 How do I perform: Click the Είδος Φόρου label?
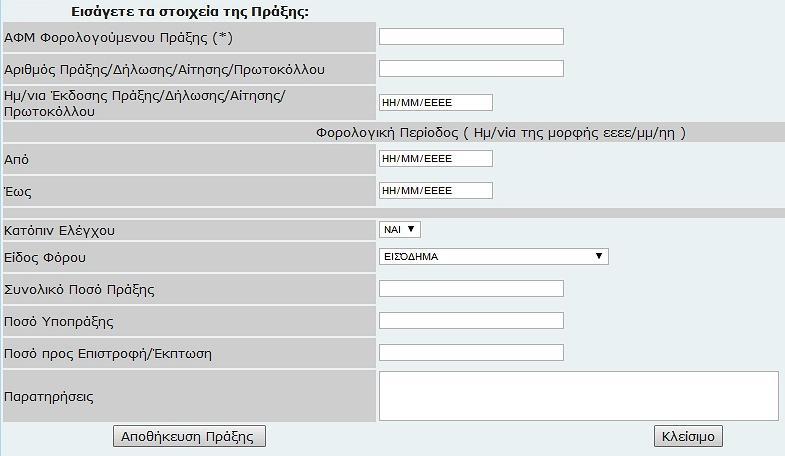45,258
